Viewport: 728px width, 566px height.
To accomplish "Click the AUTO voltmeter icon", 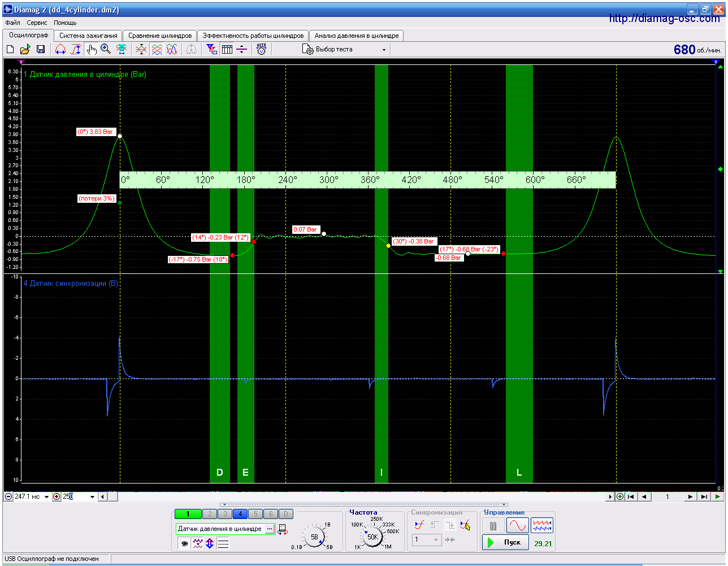I will 261,50.
